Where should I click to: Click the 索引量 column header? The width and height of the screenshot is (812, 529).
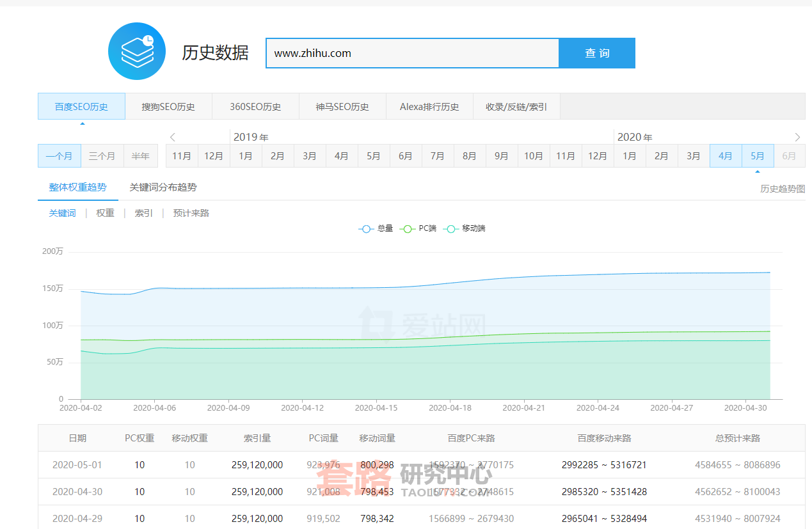point(257,438)
